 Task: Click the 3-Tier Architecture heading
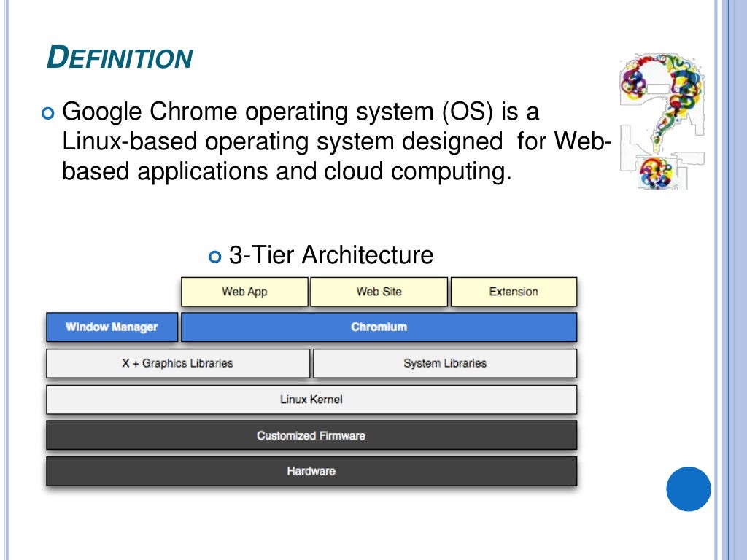point(331,254)
